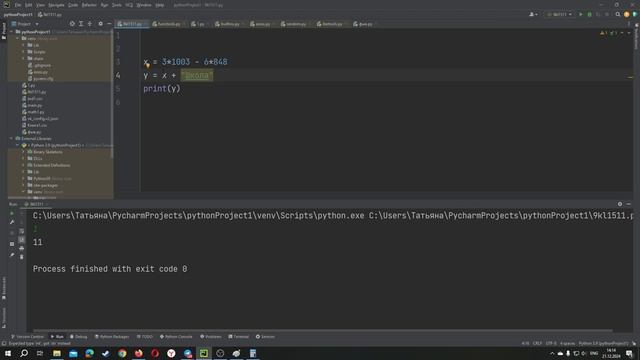Click the editor tabs overflow menu icon
640x360 pixels.
[629, 24]
